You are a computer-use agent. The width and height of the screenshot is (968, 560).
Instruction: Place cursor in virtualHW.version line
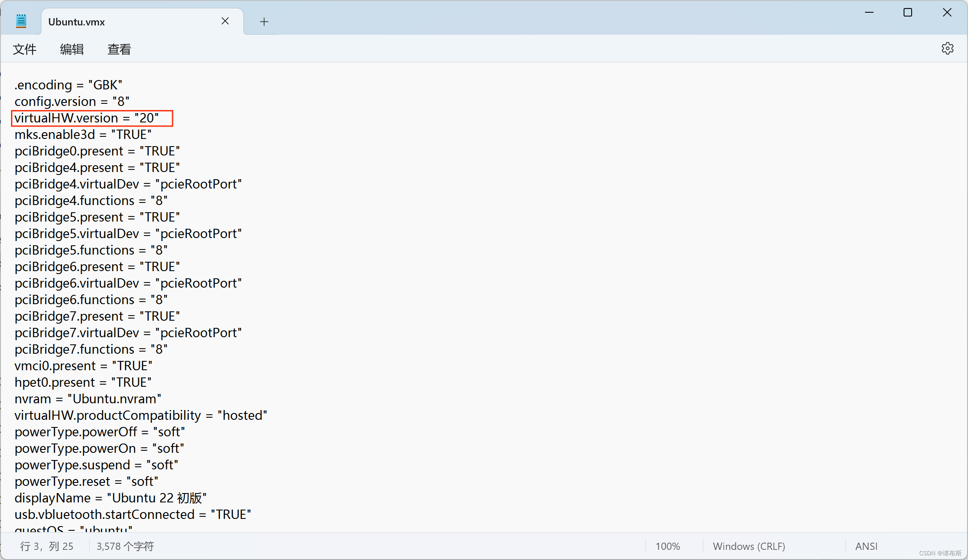coord(87,118)
